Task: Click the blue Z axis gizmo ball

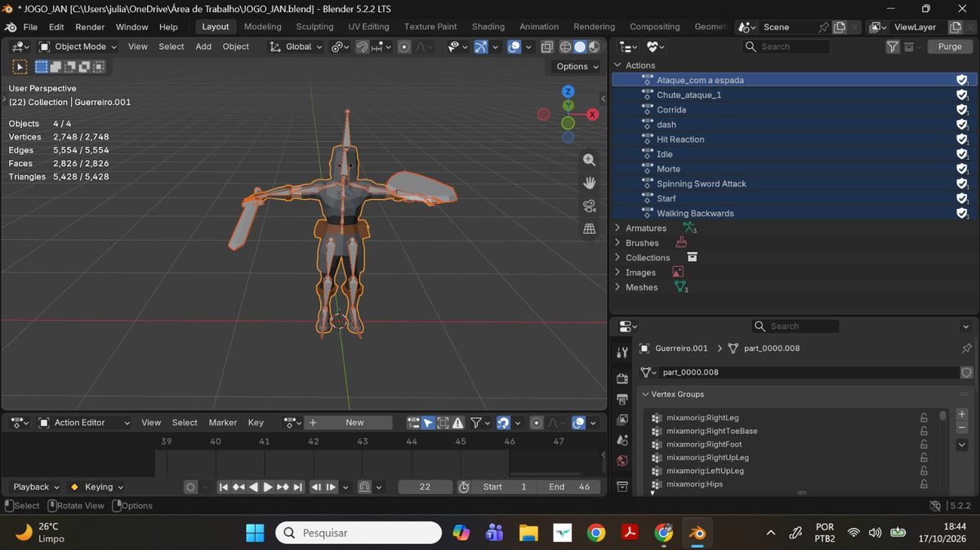Action: coord(568,91)
